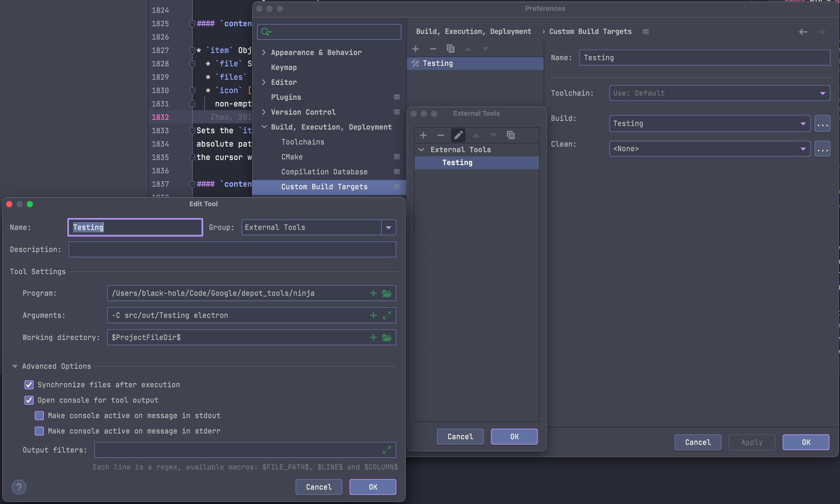840x504 pixels.
Task: Expand the Output filters editor
Action: (387, 450)
